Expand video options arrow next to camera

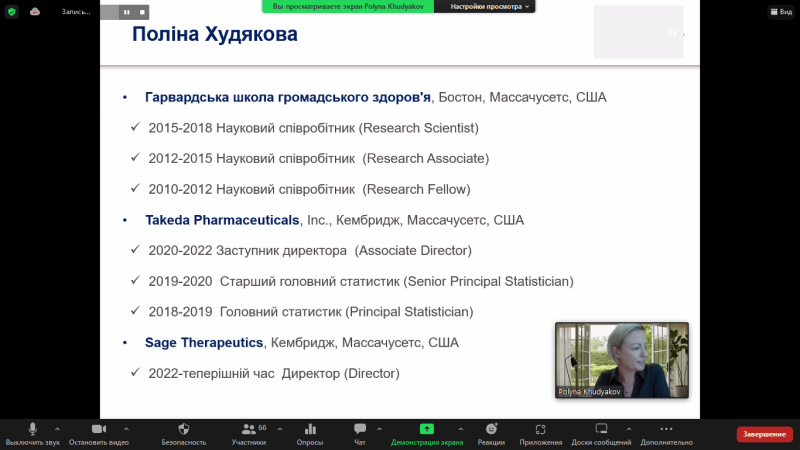tap(126, 429)
